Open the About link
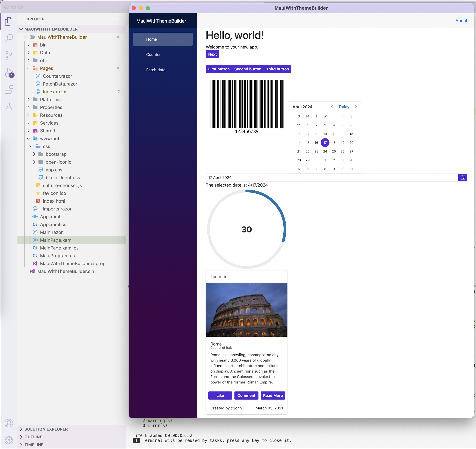476x449 pixels. click(x=461, y=21)
